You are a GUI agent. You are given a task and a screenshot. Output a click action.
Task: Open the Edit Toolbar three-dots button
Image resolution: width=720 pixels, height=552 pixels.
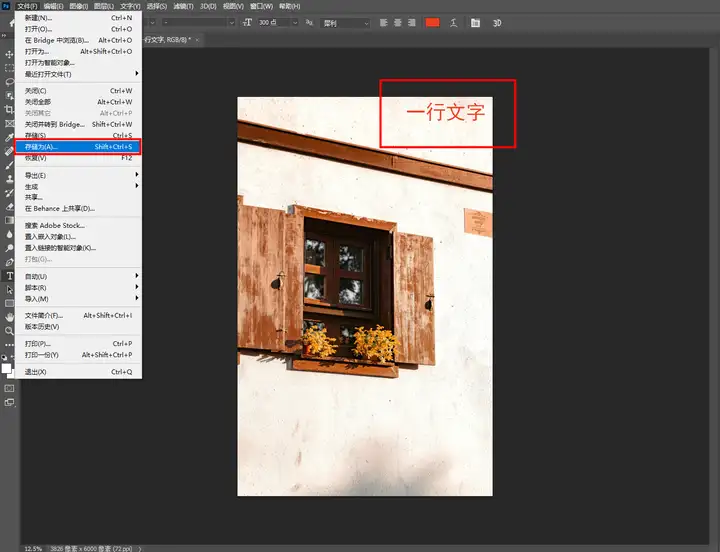[9, 344]
